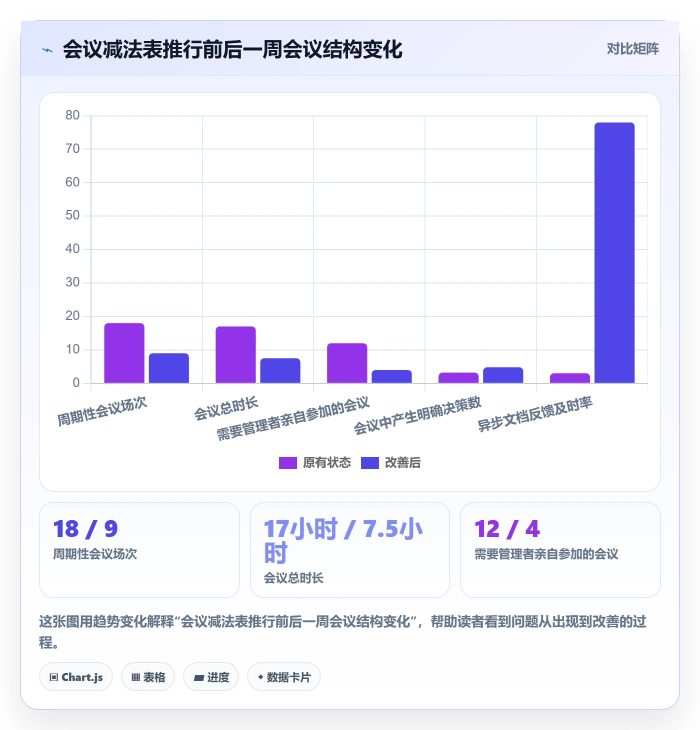Click the 对比矩阵 label in header

(x=632, y=49)
